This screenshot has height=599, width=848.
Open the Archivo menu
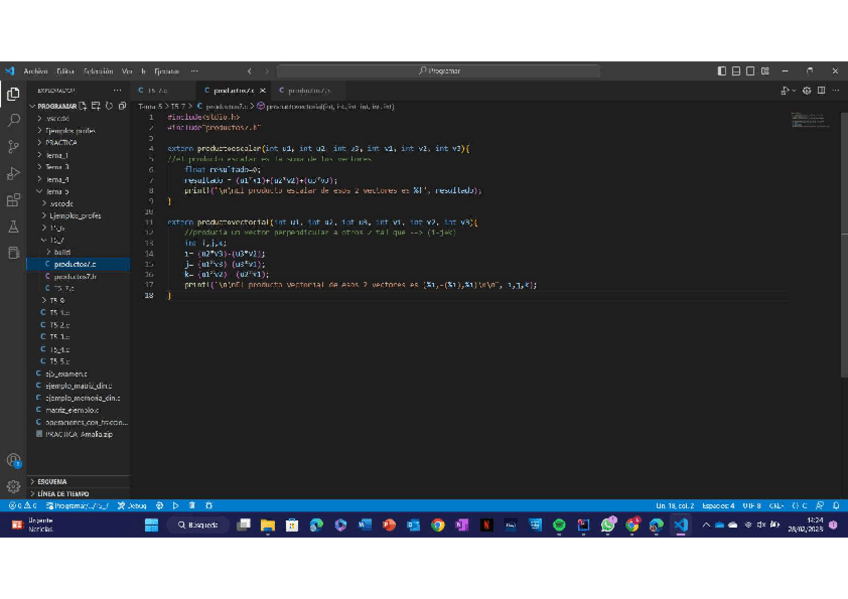coord(35,71)
